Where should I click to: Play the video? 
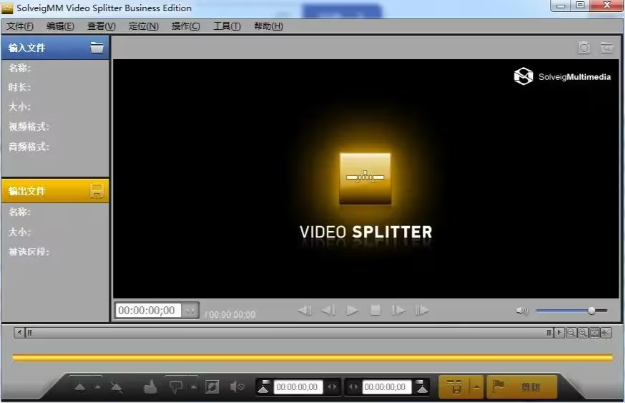pos(352,310)
